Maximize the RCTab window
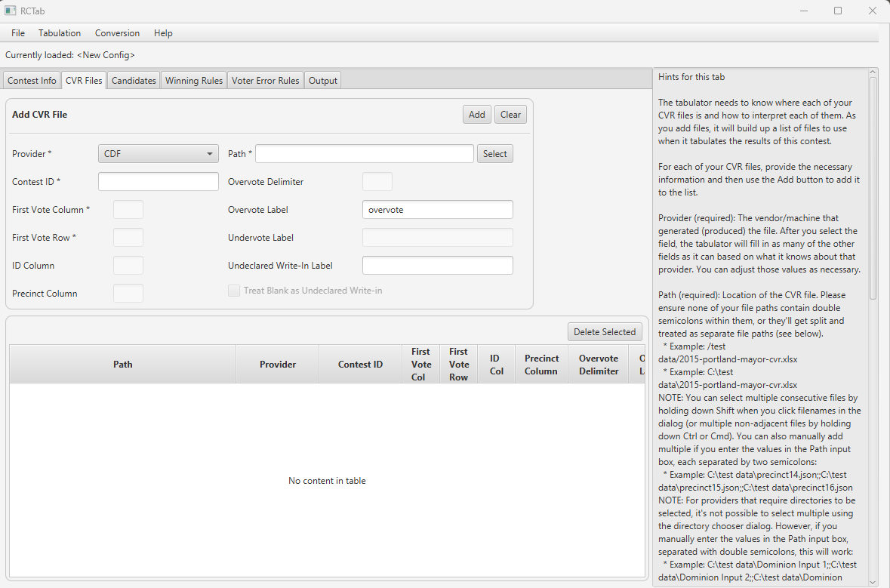Image resolution: width=890 pixels, height=588 pixels. [838, 11]
